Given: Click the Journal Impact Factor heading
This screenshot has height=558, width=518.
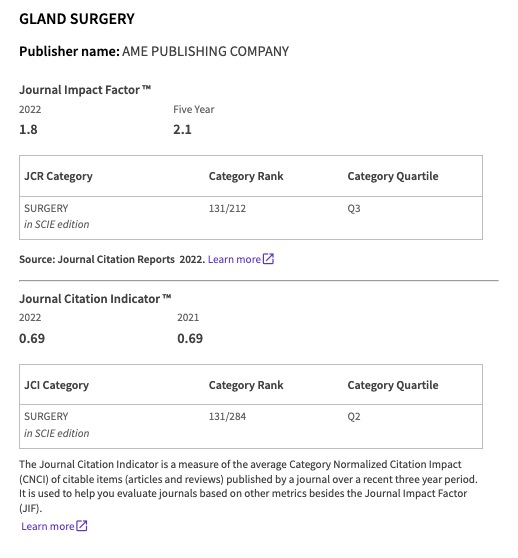Looking at the screenshot, I should tap(85, 90).
